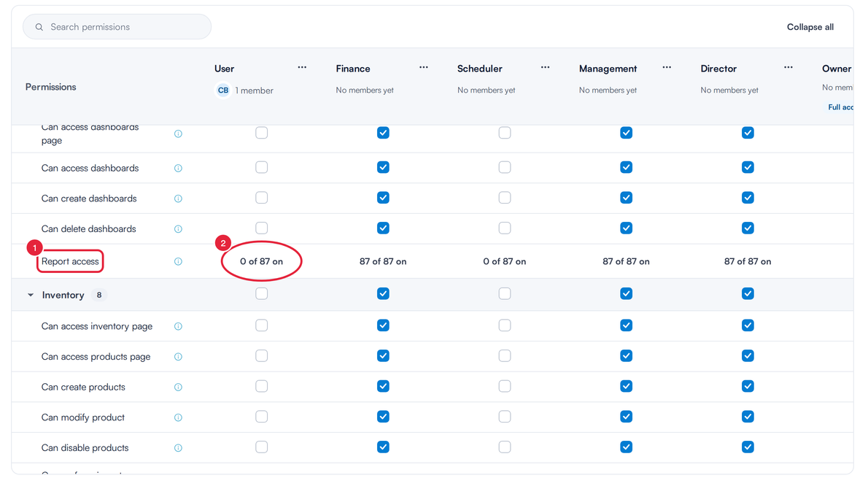Click Collapse all
This screenshot has width=868, height=478.
pos(810,27)
